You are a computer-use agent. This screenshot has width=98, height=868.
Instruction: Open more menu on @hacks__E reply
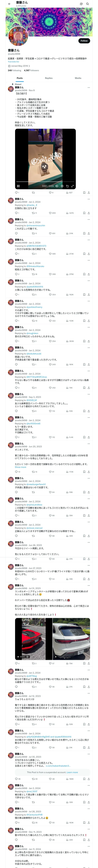pyautogui.click(x=89, y=199)
